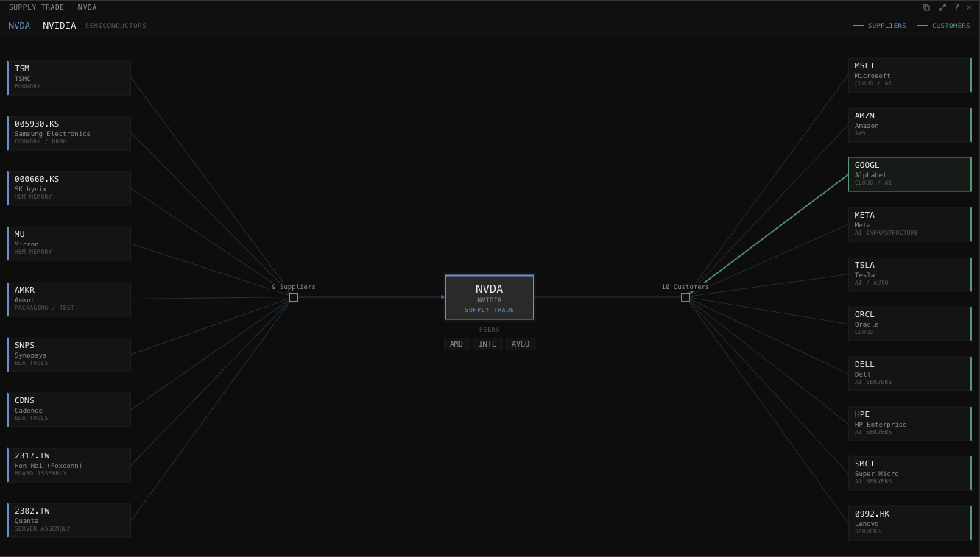Switch to peer AVGO
980x557 pixels.
pyautogui.click(x=521, y=344)
